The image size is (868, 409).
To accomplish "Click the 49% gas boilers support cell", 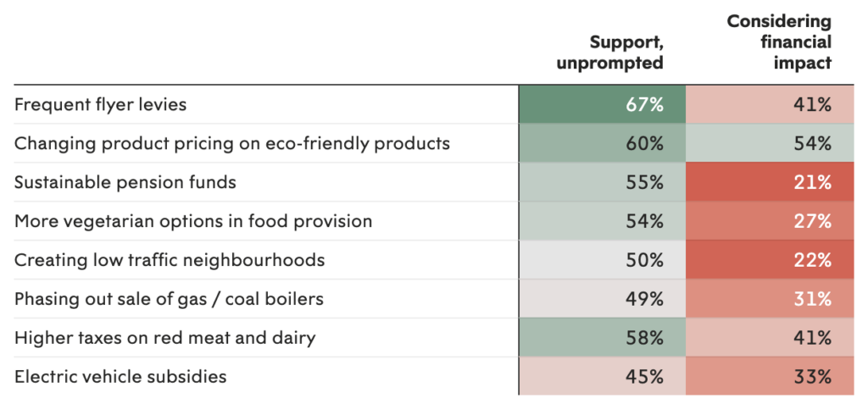I will (602, 299).
